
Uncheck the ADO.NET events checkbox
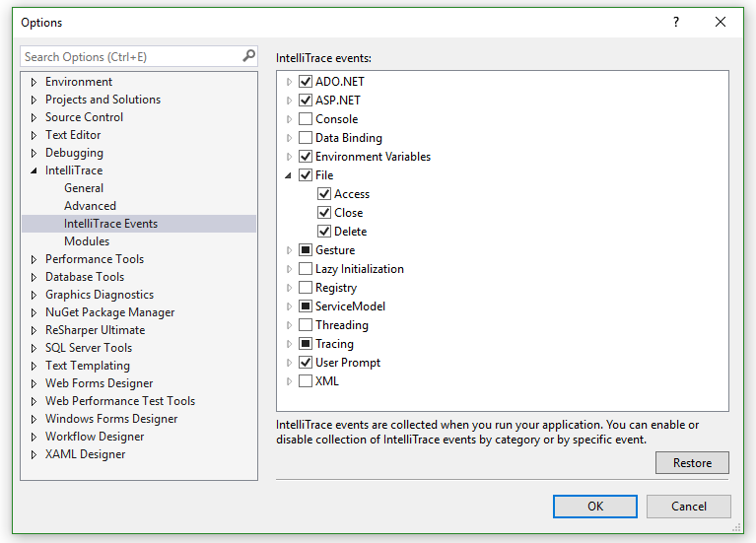click(x=306, y=82)
